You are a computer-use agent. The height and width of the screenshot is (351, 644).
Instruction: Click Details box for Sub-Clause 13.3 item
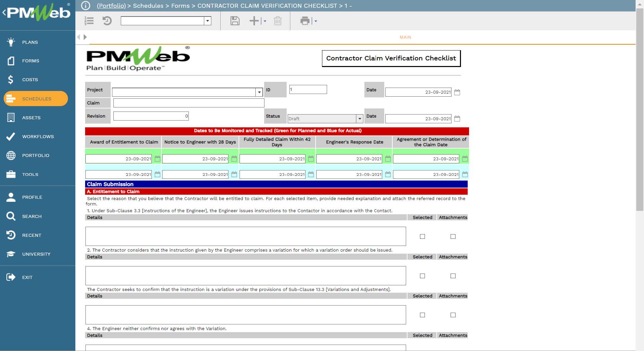click(x=246, y=315)
